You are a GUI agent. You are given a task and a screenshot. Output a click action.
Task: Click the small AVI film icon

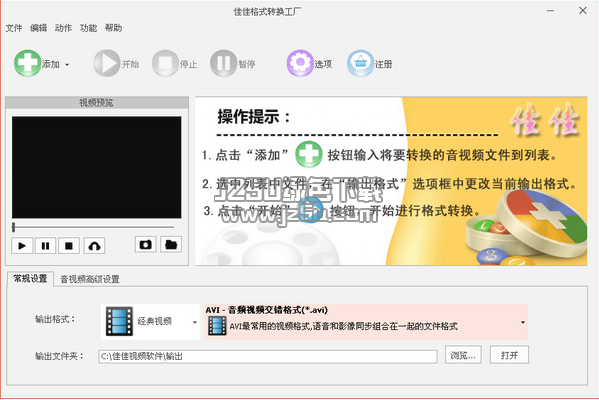[x=217, y=326]
